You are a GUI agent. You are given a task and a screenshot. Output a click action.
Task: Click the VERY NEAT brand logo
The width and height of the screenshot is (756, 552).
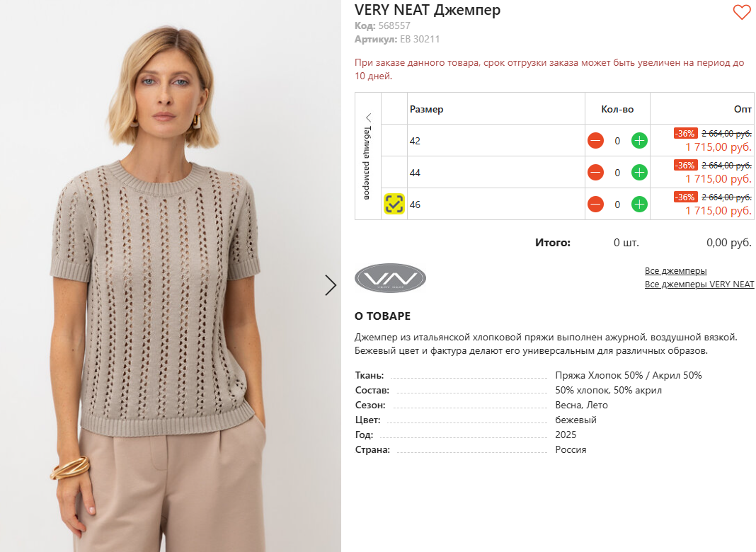tap(390, 278)
